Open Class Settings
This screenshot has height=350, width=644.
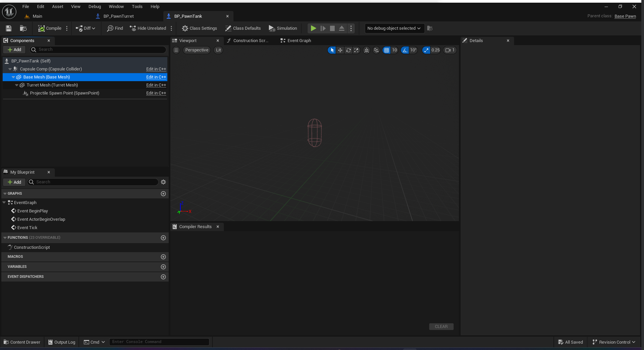coord(199,28)
